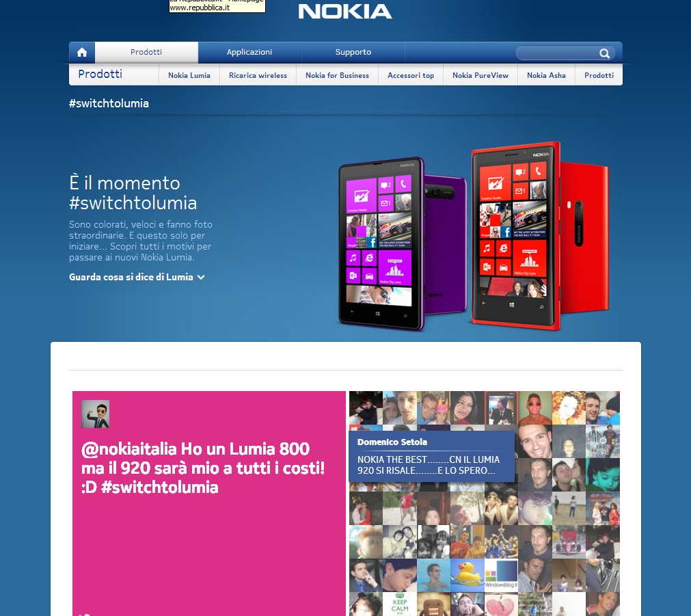Viewport: 691px width, 616px height.
Task: Expand 'Guarda cosa si dice di Lumia'
Action: 137,278
